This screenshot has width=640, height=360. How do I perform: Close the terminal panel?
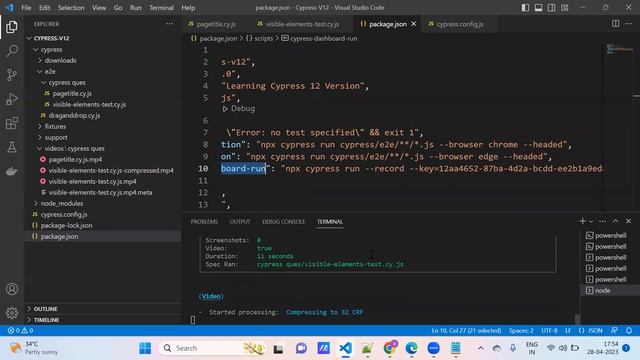(629, 221)
